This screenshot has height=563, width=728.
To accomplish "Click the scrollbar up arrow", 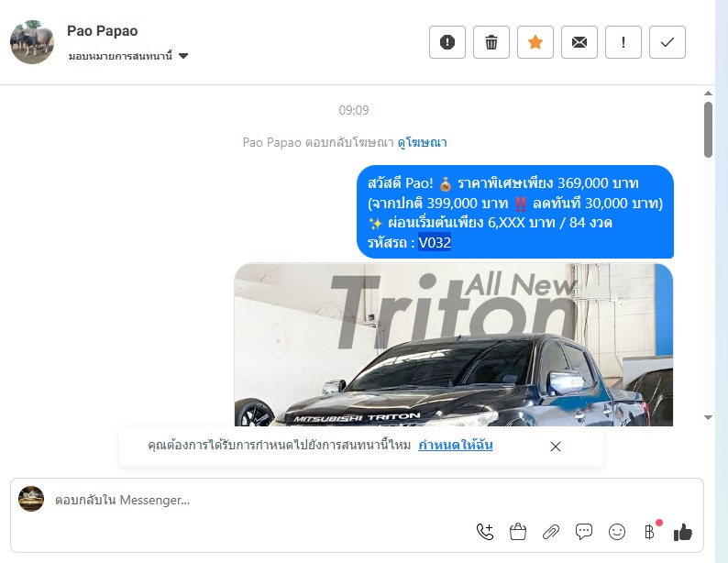I will (708, 94).
